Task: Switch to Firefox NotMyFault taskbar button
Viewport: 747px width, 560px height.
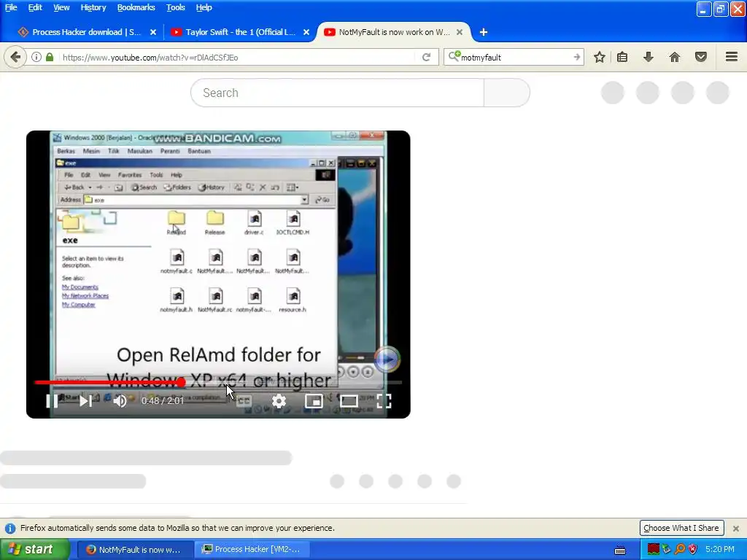Action: (135, 550)
